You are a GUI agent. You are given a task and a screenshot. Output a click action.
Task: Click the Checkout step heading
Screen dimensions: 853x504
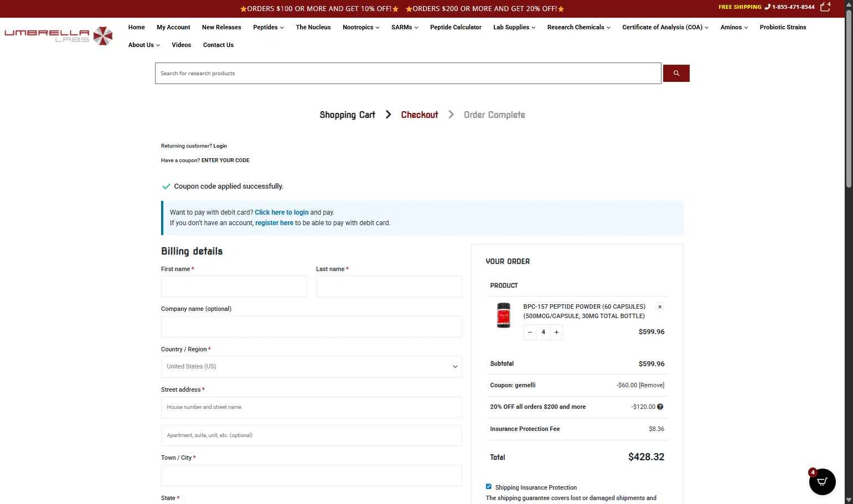tap(420, 115)
